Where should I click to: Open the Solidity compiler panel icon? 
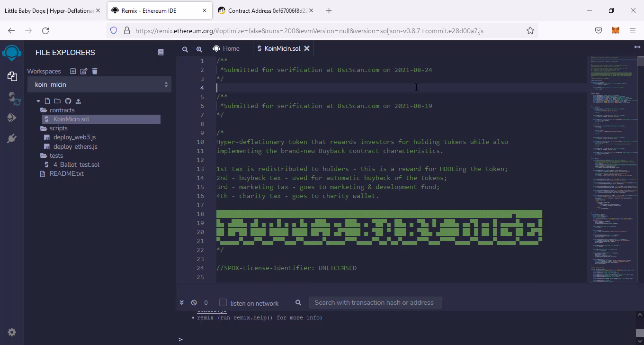pyautogui.click(x=12, y=98)
